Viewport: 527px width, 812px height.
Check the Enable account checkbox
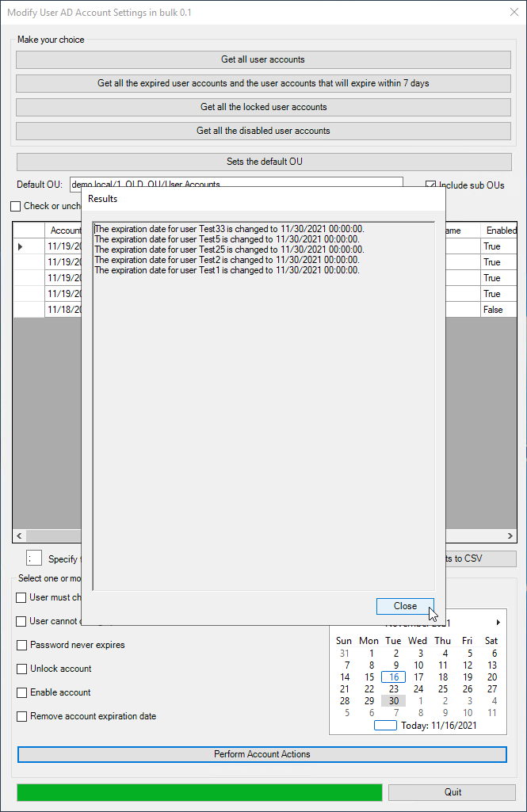click(x=22, y=692)
